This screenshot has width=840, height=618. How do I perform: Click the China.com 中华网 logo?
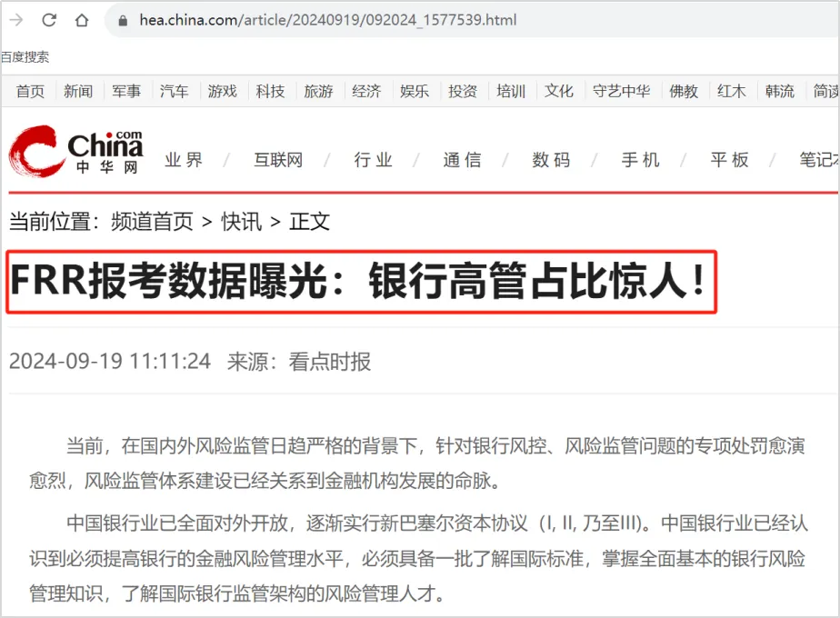pyautogui.click(x=76, y=152)
